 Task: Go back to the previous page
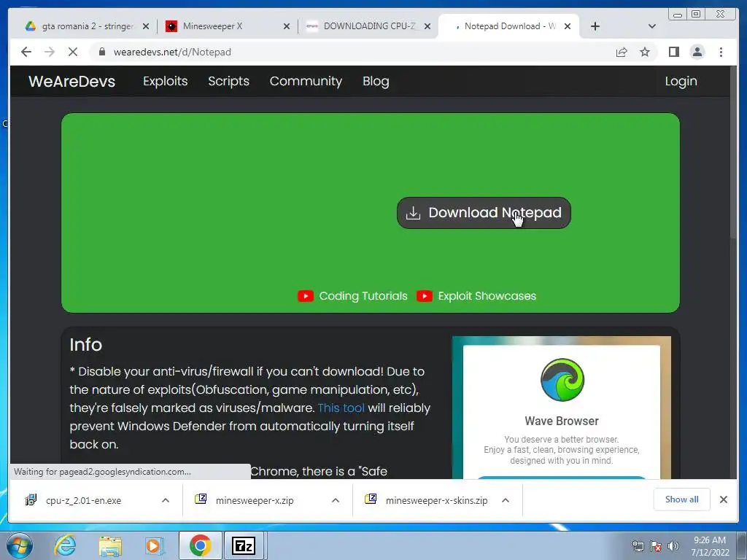coord(26,52)
